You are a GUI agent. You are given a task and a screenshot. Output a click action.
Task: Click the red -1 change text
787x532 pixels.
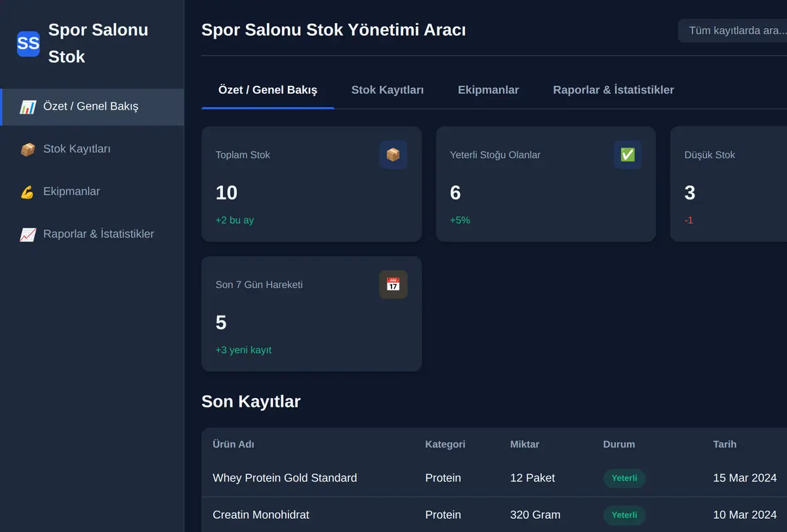pyautogui.click(x=689, y=220)
